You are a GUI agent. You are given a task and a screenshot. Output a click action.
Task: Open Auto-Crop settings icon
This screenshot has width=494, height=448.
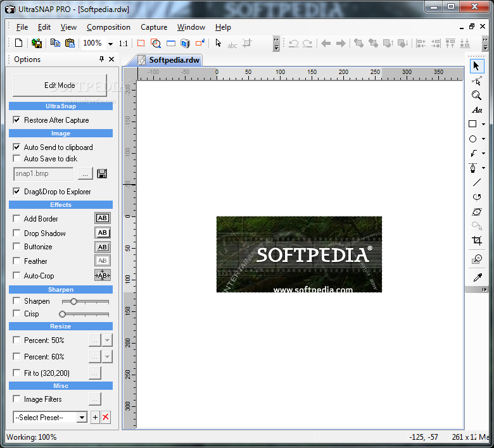[x=103, y=275]
